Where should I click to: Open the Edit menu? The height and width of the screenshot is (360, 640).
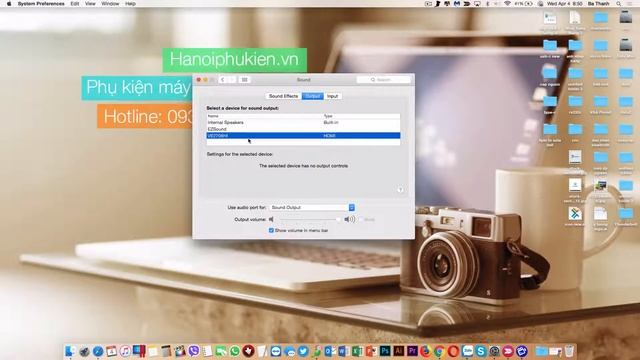tap(75, 4)
